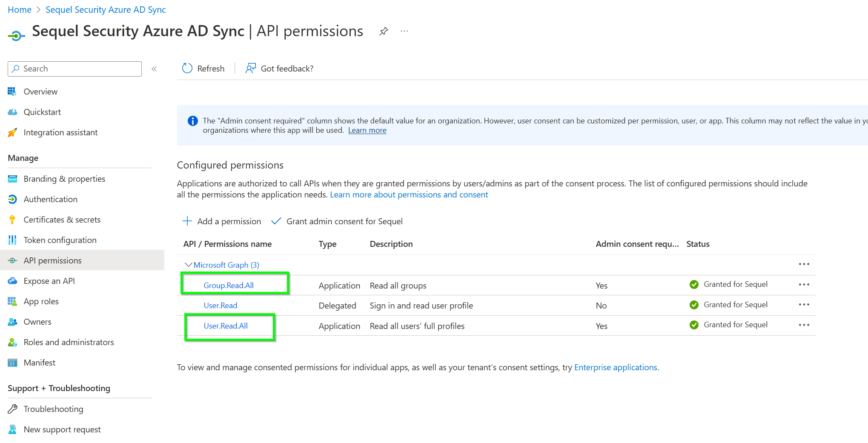Image resolution: width=868 pixels, height=443 pixels.
Task: Open Branding & properties page
Action: (x=64, y=179)
